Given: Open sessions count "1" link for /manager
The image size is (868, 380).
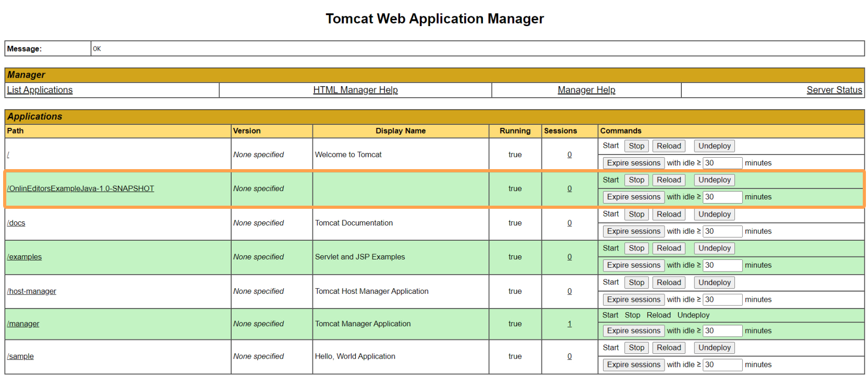Looking at the screenshot, I should (x=570, y=324).
